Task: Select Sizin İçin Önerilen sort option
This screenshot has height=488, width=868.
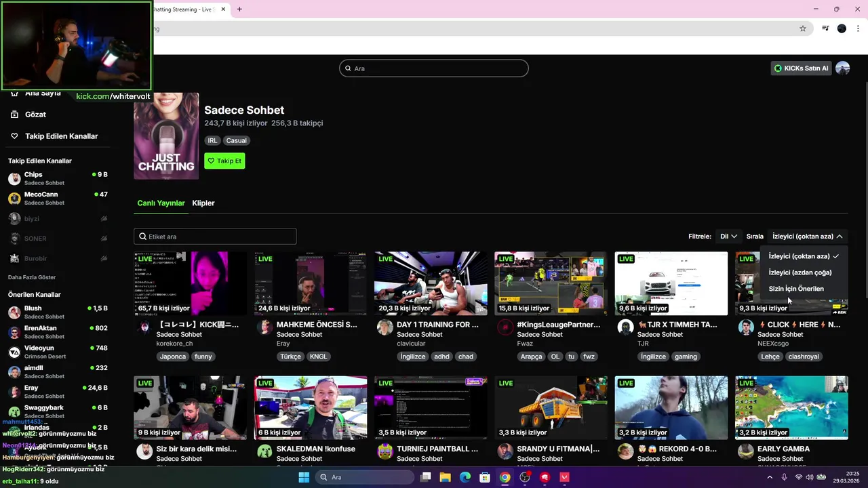Action: click(804, 289)
